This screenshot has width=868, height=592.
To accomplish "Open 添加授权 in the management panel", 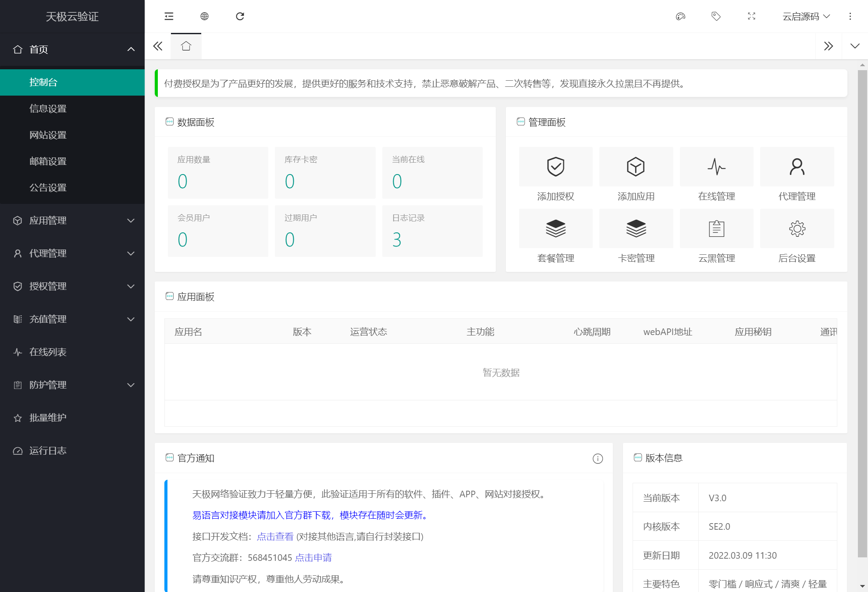I will [x=555, y=175].
